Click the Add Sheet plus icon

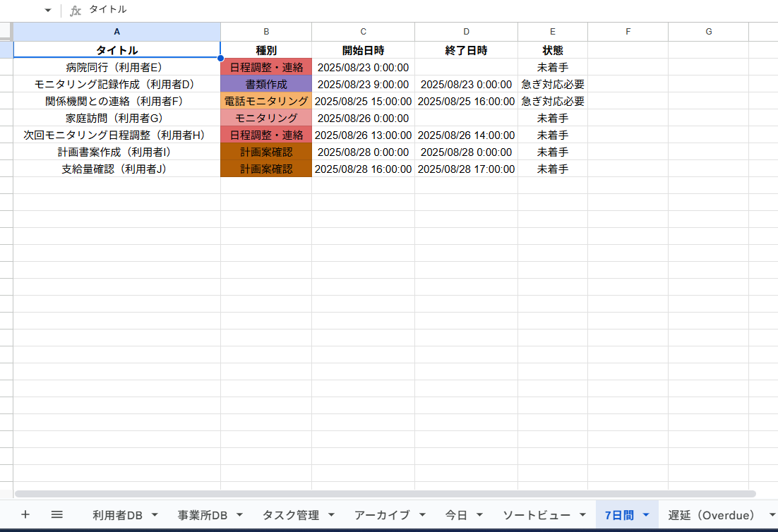click(x=25, y=514)
